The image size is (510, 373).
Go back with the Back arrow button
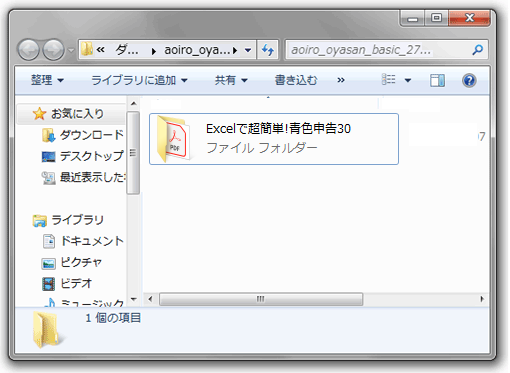28,50
